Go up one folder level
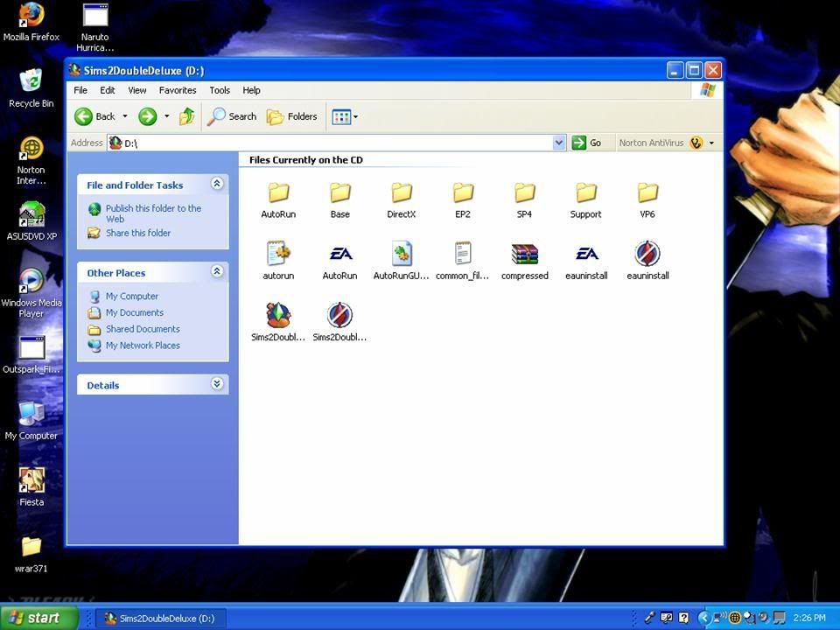840x630 pixels. coord(187,116)
